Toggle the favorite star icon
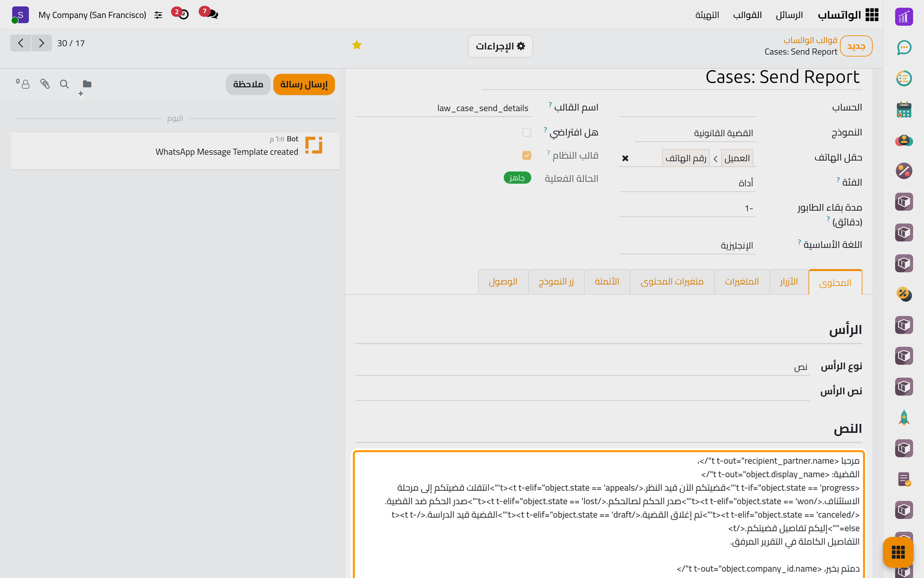The image size is (924, 578). pyautogui.click(x=357, y=45)
